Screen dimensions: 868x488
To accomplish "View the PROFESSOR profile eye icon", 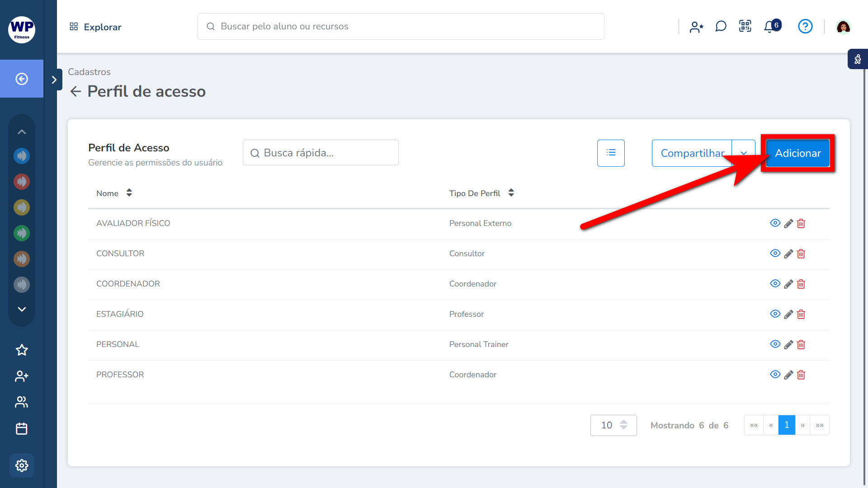I will click(775, 375).
